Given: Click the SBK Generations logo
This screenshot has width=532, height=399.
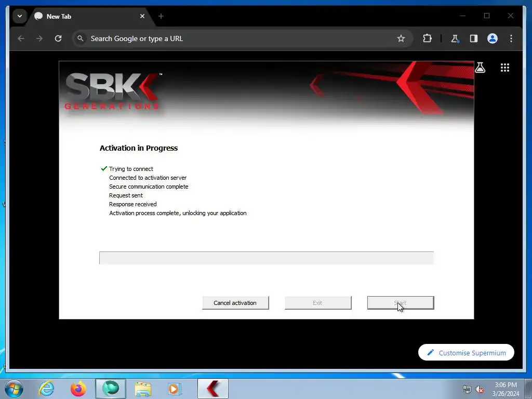Looking at the screenshot, I should coord(112,91).
